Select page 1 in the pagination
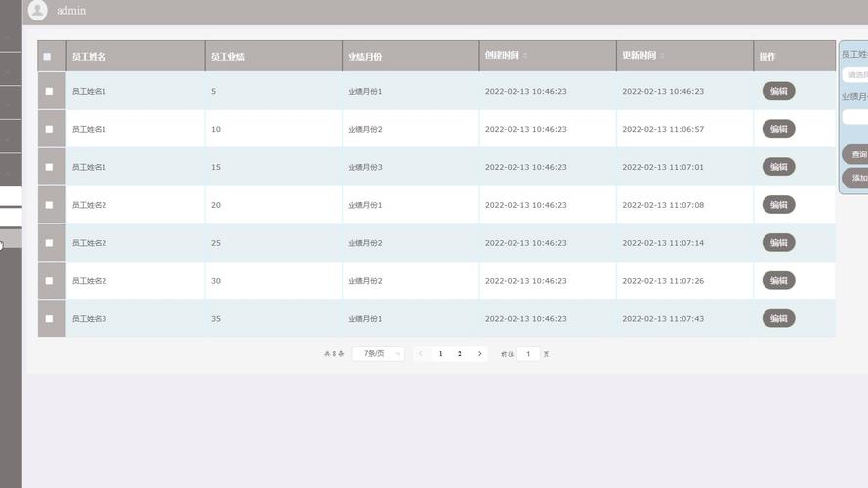Viewport: 868px width, 488px height. pyautogui.click(x=440, y=354)
